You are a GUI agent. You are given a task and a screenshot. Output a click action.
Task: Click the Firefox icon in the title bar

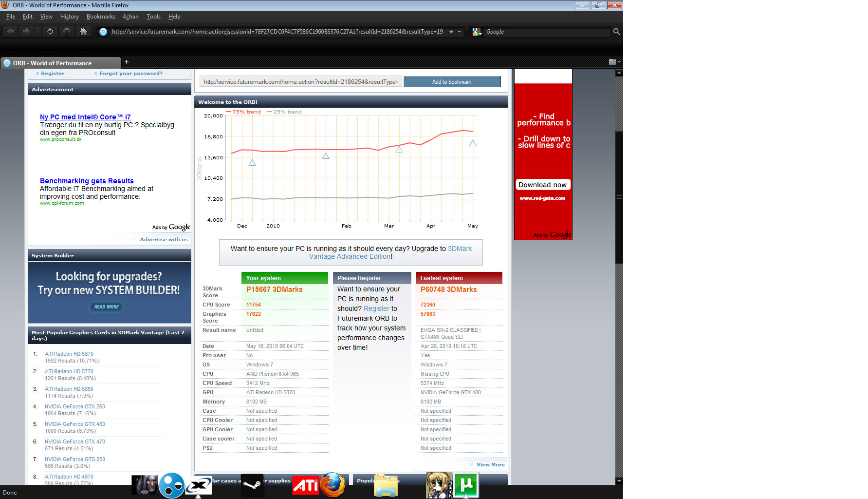(x=5, y=5)
